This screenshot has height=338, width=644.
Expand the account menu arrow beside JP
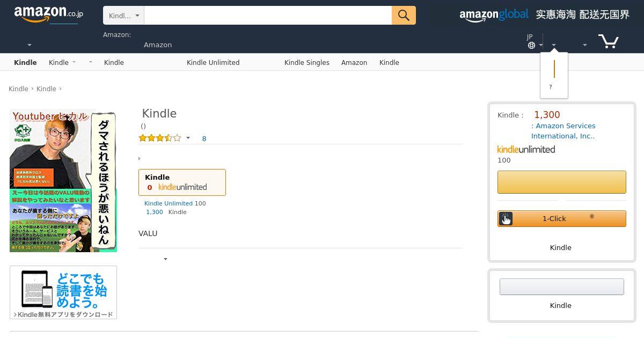pos(554,45)
